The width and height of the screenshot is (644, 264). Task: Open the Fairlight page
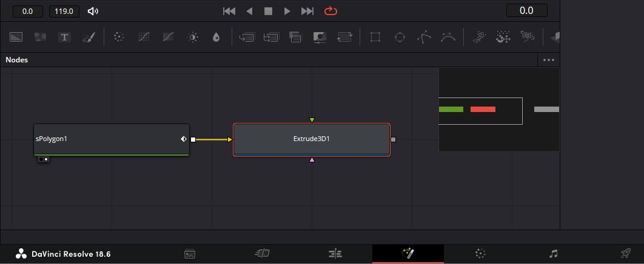553,254
